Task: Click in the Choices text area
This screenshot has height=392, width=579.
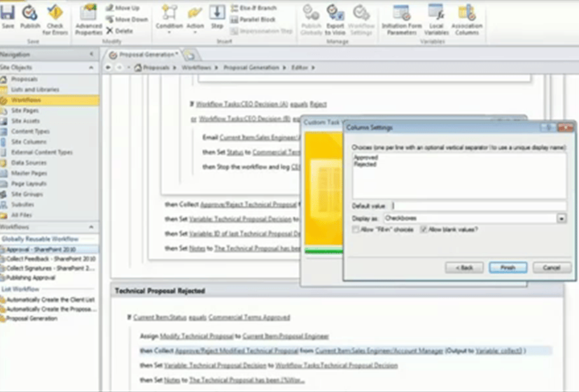Action: (x=459, y=176)
